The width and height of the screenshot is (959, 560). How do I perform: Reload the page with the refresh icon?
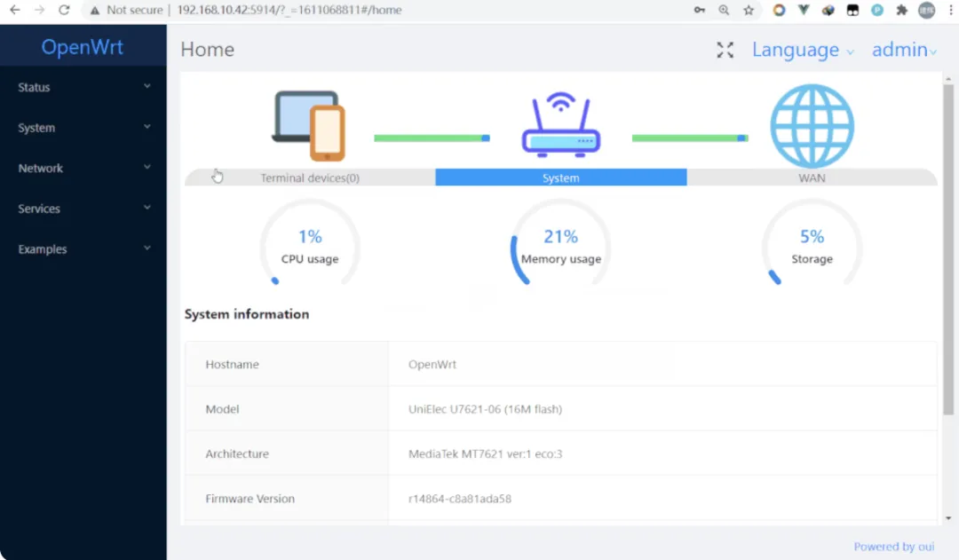[64, 10]
